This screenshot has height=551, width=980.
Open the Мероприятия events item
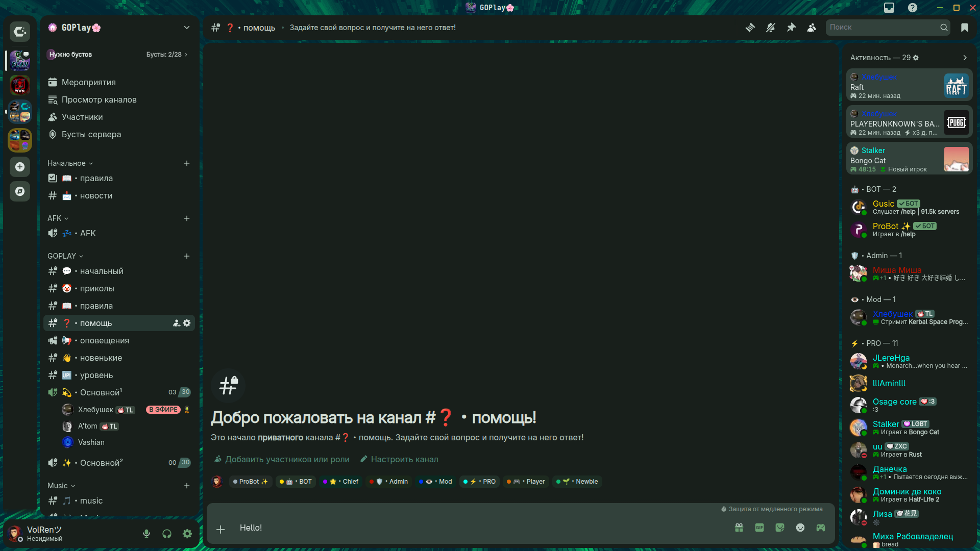point(88,82)
